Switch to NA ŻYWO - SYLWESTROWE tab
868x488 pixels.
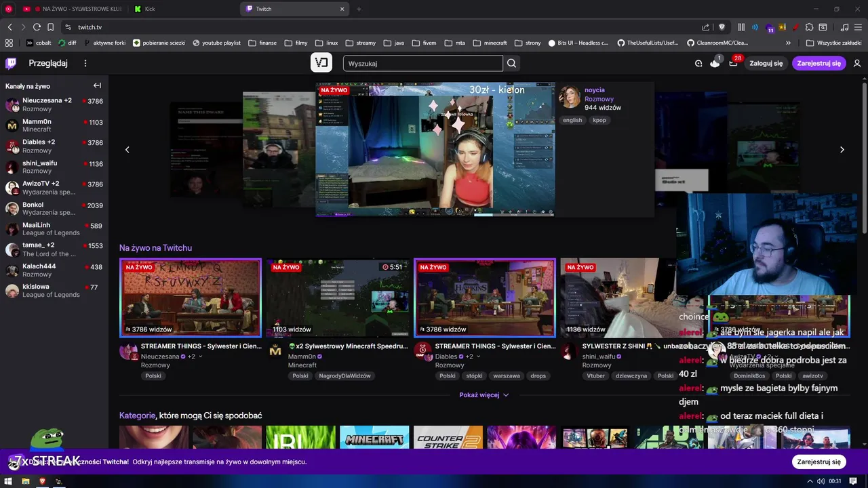[x=73, y=9]
